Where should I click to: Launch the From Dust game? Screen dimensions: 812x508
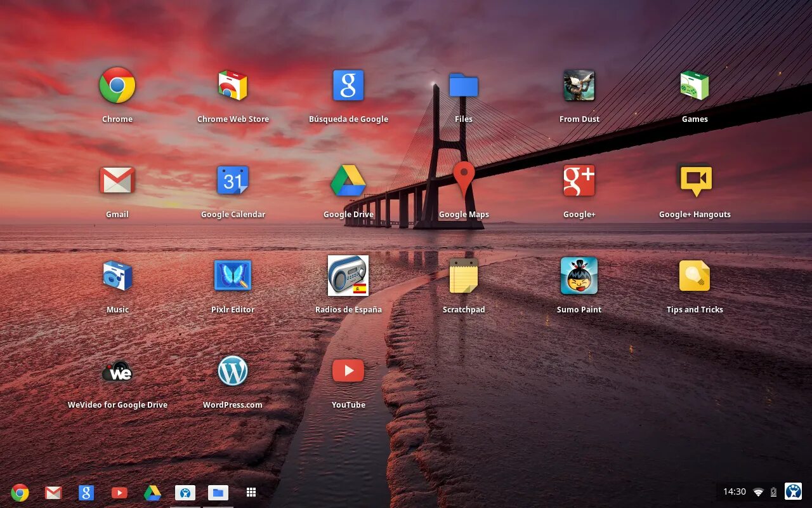(x=579, y=86)
